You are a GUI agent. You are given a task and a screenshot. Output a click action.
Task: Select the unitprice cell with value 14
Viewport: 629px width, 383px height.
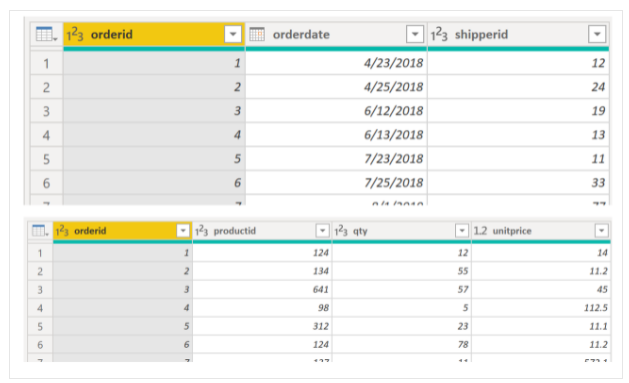541,253
